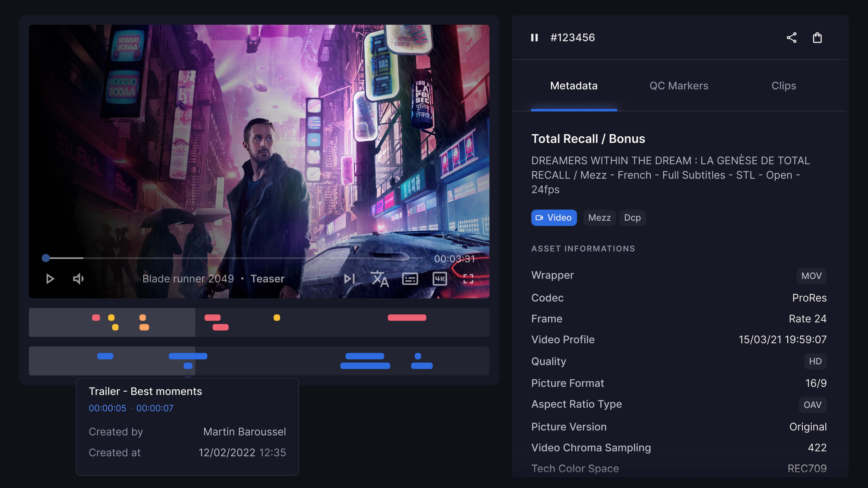Click the 12/02/2022 12:35 creation date
This screenshot has width=868, height=488.
242,453
